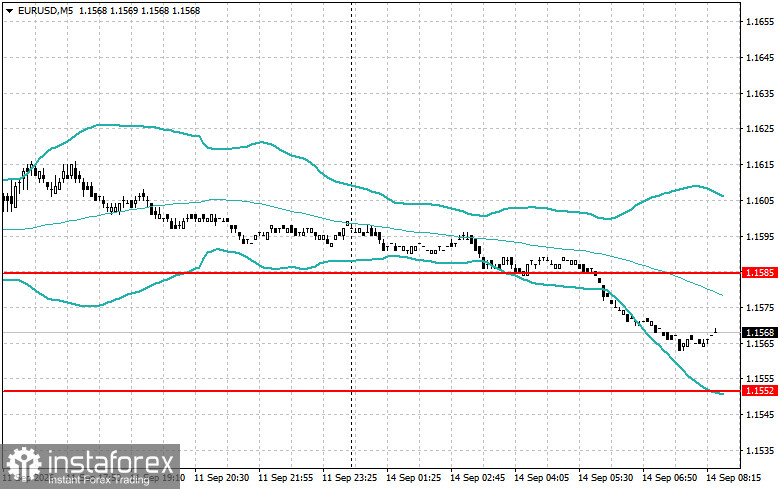
Task: Click the 11 Sep 23:25 time label
Action: (349, 478)
